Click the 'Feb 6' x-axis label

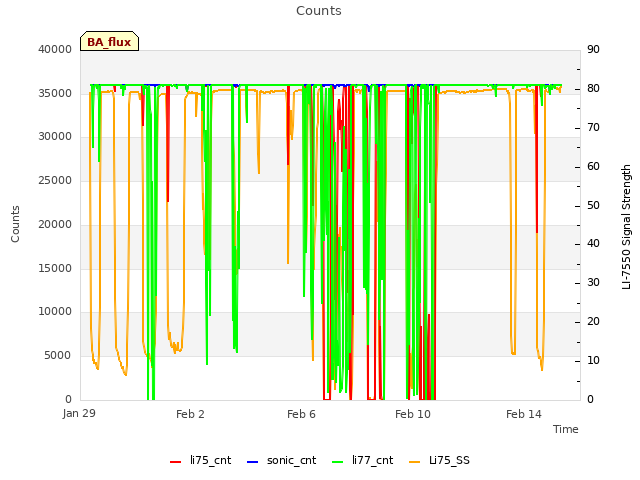301,414
